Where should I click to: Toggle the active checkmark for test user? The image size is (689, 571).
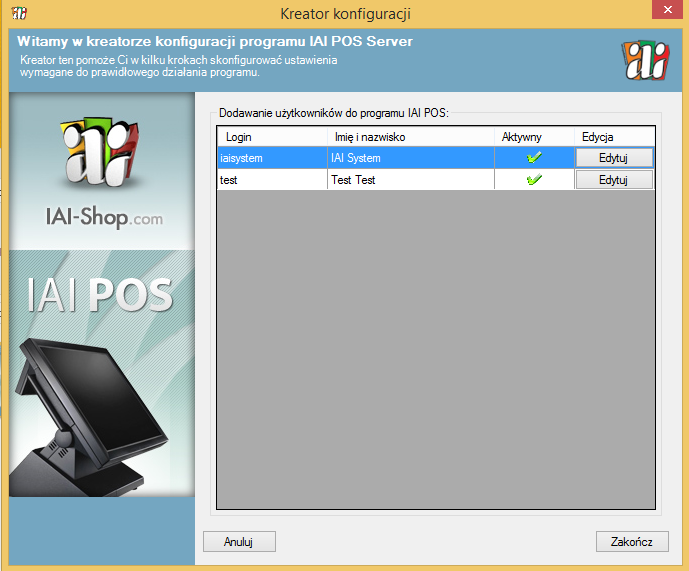[534, 180]
